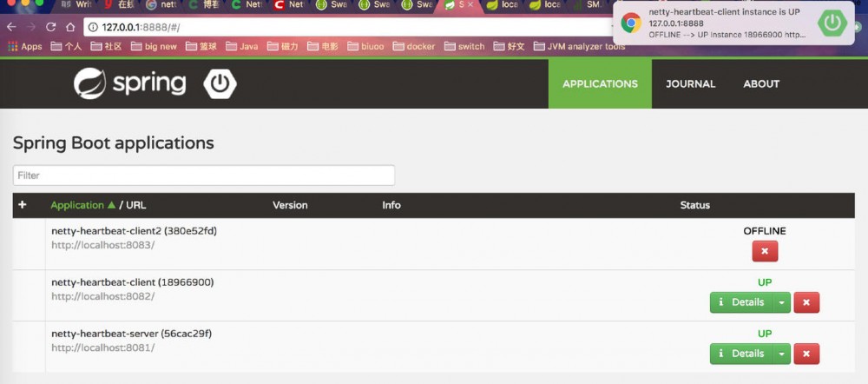The height and width of the screenshot is (384, 868).
Task: Click netty-heartbeat-client2 (380e52fd) name
Action: coord(134,231)
